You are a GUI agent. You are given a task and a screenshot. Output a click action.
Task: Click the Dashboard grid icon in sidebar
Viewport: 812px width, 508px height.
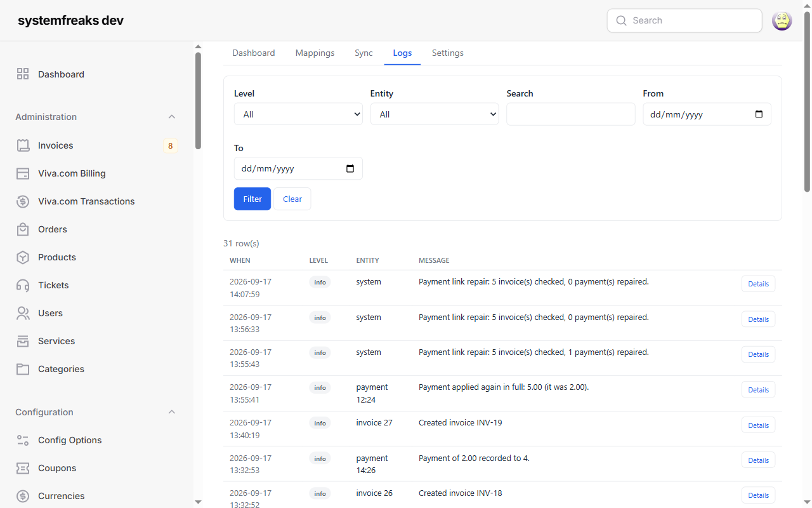click(23, 74)
